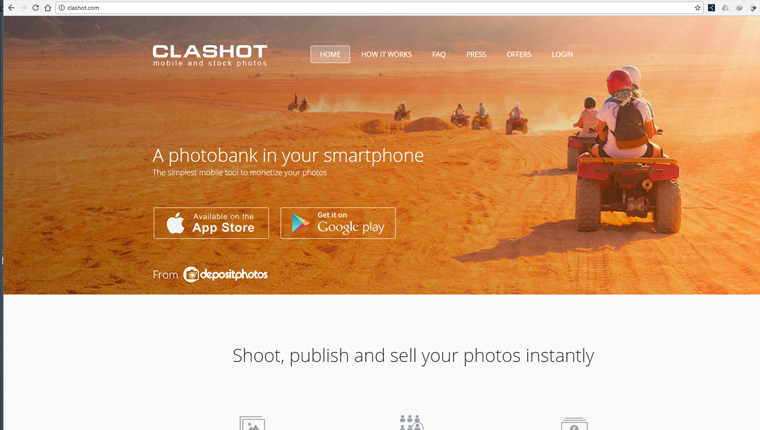The width and height of the screenshot is (760, 430).
Task: Click the Apple logo on App Store badge
Action: tap(175, 223)
